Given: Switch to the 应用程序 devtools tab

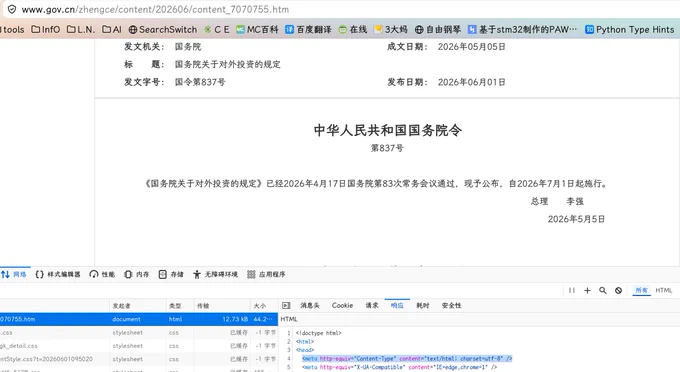Looking at the screenshot, I should [266, 274].
